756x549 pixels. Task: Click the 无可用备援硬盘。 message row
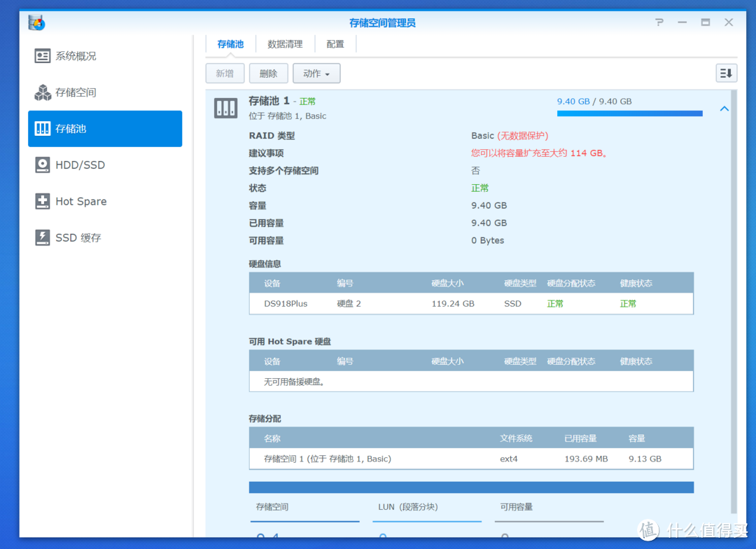471,382
